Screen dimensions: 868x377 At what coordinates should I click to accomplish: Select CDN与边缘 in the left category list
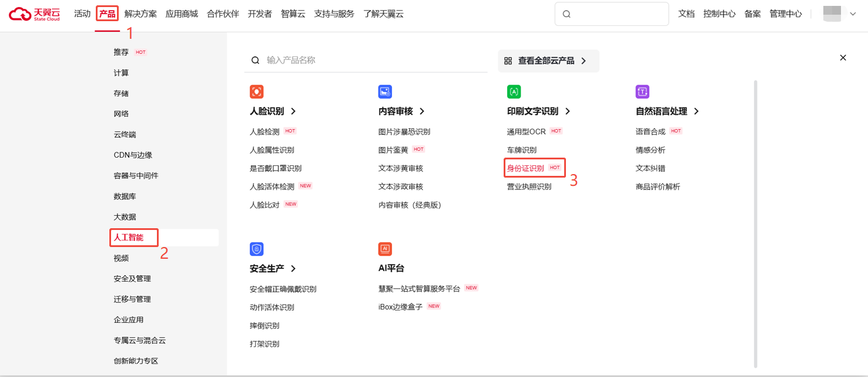coord(133,155)
